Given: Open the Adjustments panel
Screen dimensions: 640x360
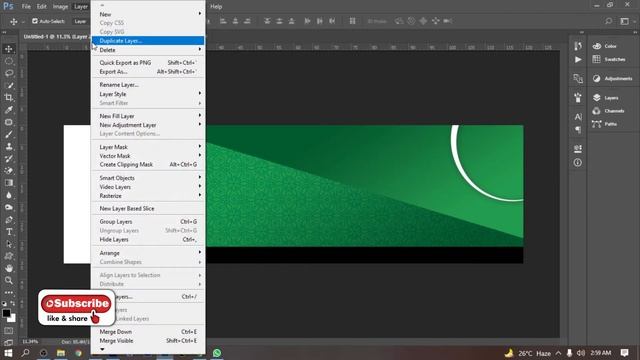Looking at the screenshot, I should tap(613, 78).
